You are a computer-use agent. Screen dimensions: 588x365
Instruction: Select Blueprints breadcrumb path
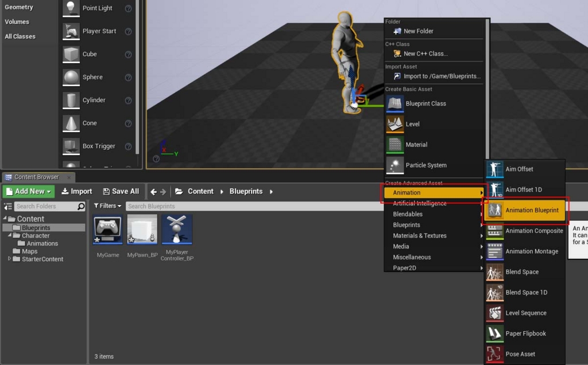(x=246, y=192)
